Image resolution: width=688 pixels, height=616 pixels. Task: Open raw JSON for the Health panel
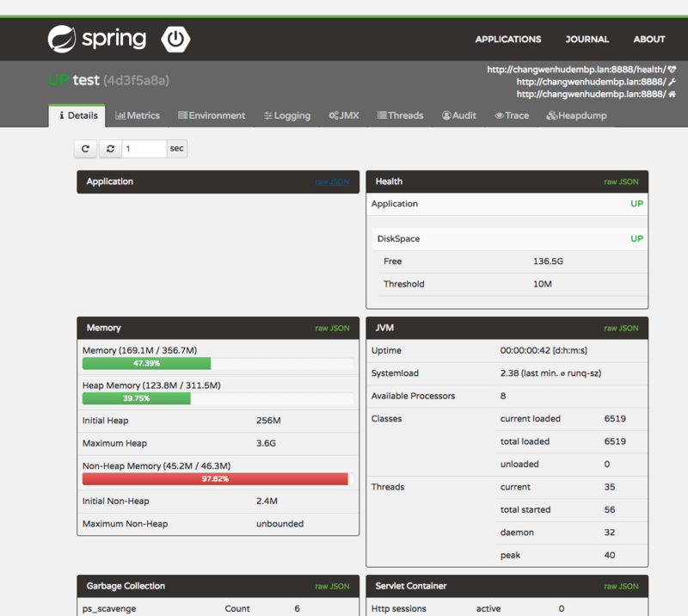pos(622,182)
